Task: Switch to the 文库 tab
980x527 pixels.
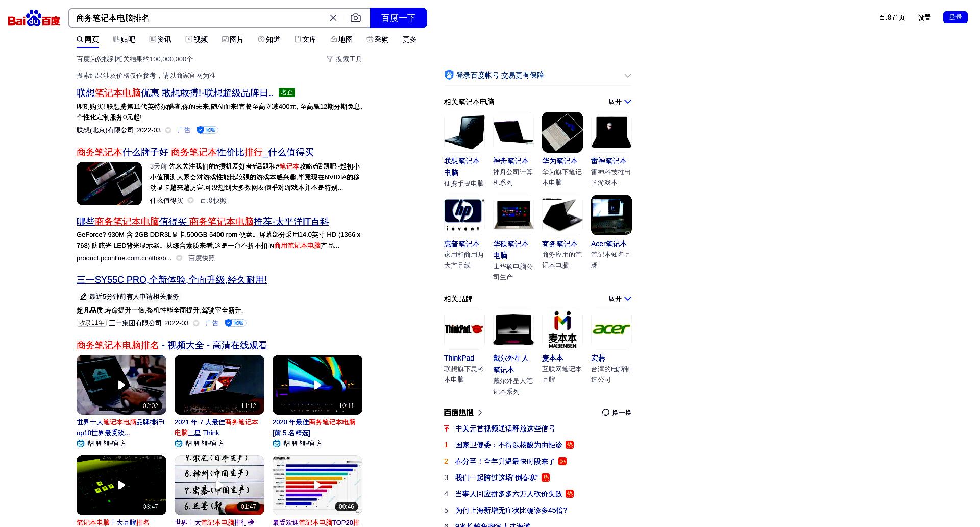Action: point(305,39)
